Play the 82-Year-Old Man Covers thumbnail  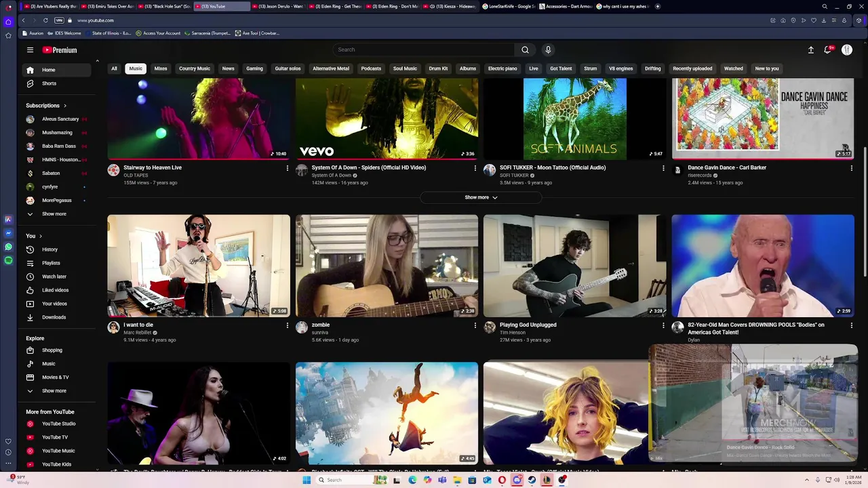763,266
